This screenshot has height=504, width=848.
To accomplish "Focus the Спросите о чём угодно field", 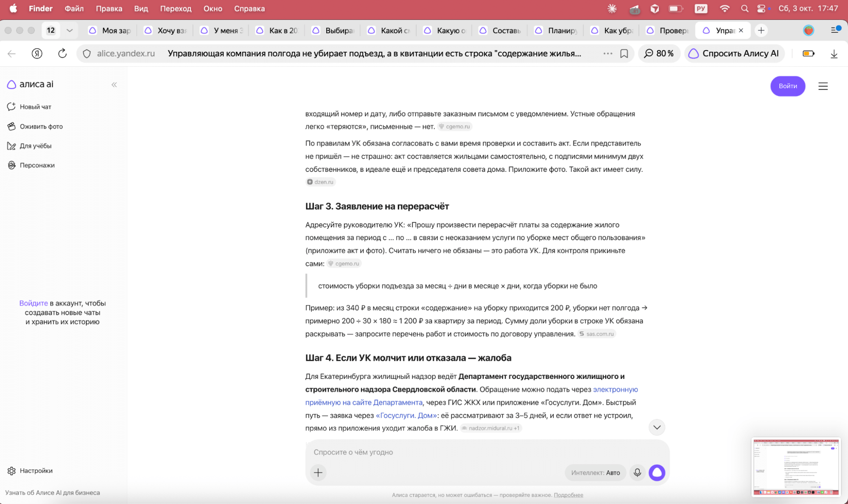I will click(x=487, y=452).
